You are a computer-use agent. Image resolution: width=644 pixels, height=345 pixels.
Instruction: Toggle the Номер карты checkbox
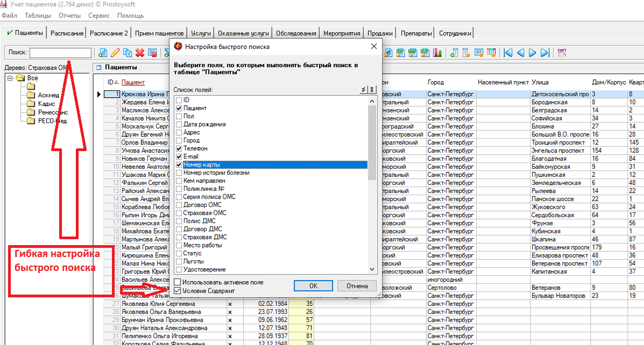(x=179, y=164)
